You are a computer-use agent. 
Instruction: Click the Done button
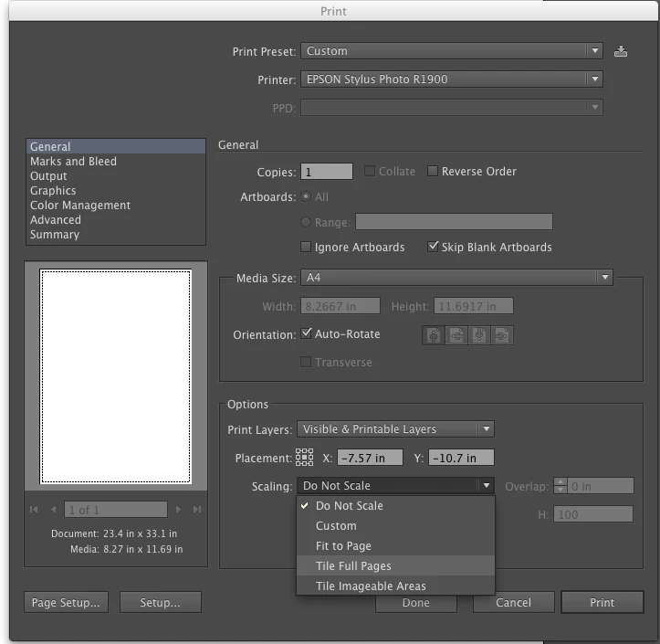click(416, 603)
